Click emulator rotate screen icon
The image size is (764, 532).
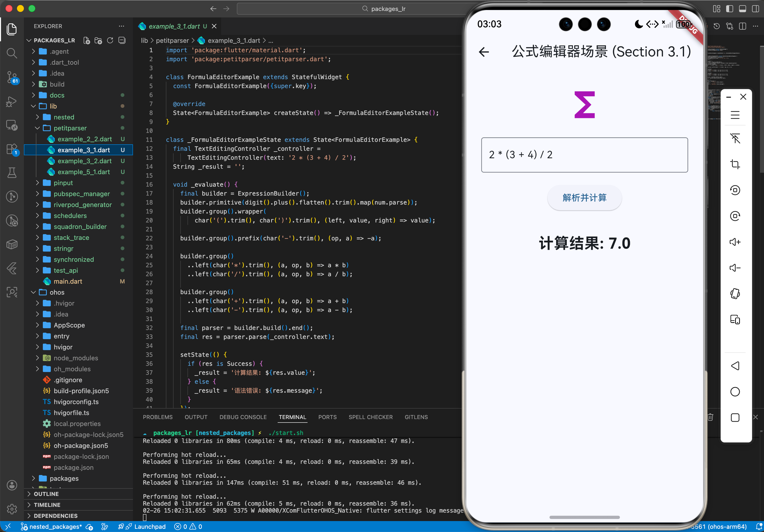pos(735,294)
